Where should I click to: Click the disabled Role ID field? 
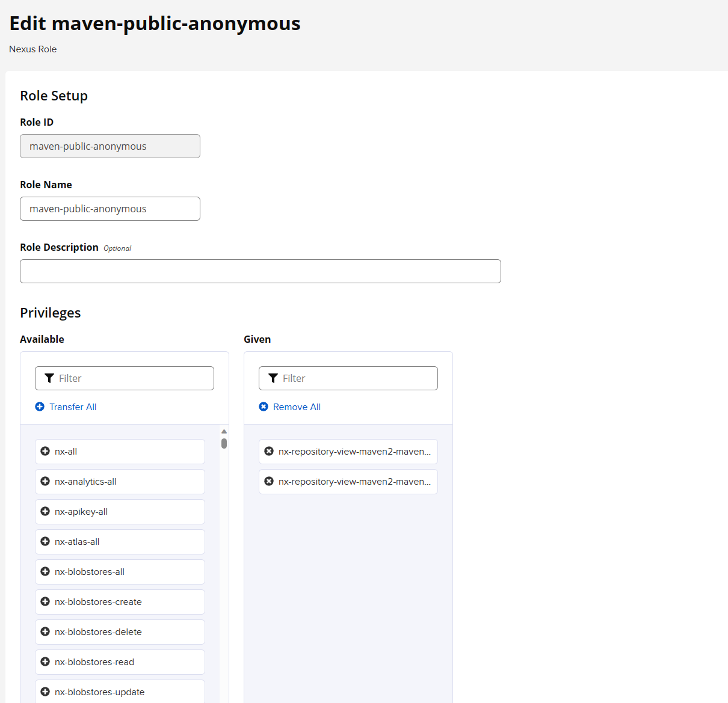click(x=110, y=146)
